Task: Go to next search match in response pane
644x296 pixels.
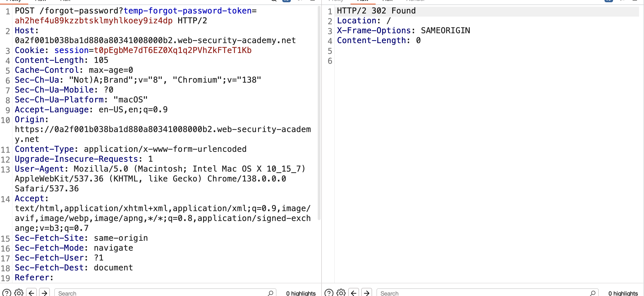Action: 366,293
